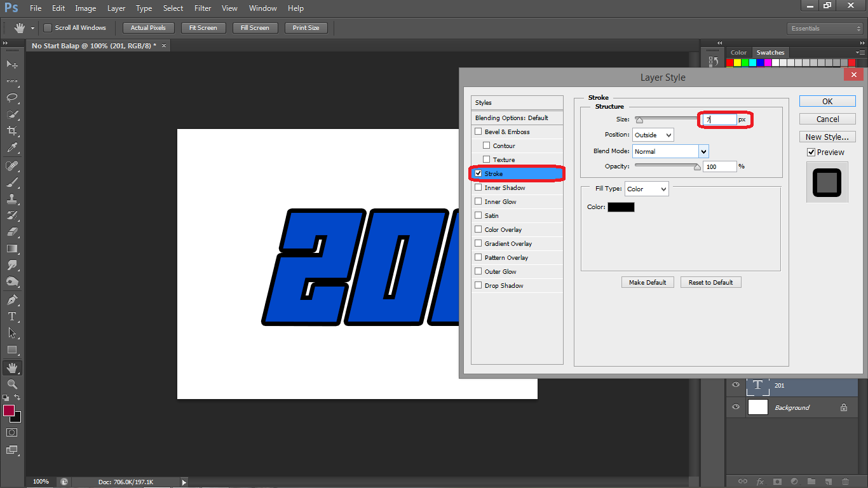This screenshot has width=868, height=488.
Task: Click the stroke Size input field
Action: (719, 119)
